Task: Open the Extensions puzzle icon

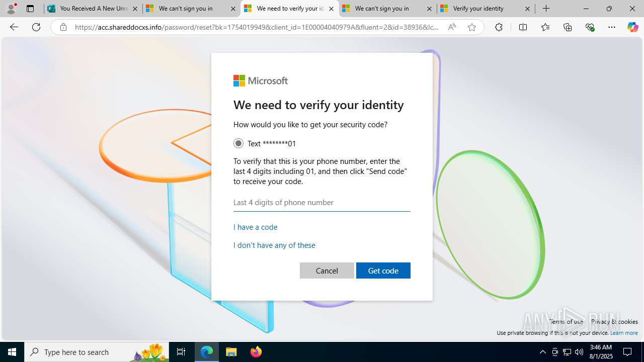Action: [499, 27]
